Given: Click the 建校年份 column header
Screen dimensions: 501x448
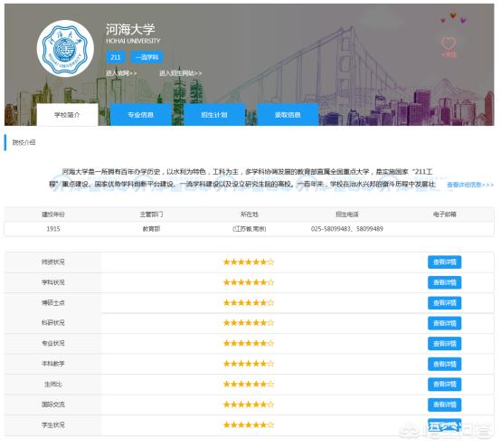Looking at the screenshot, I should pyautogui.click(x=53, y=214).
